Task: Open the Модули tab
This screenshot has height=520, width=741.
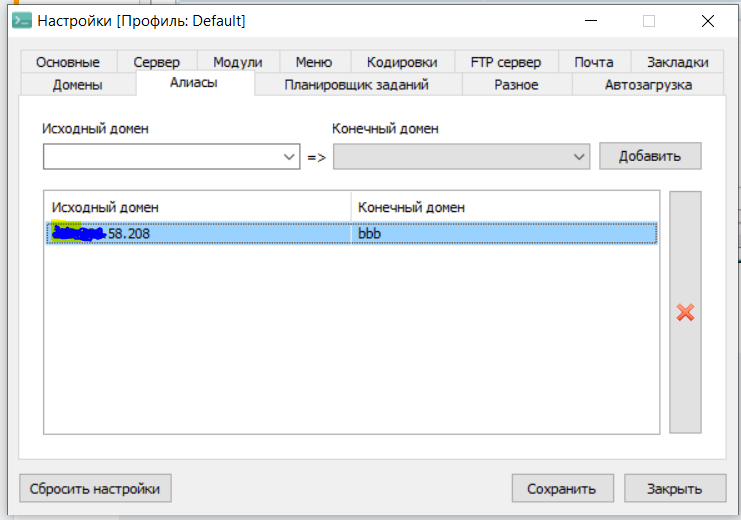Action: pyautogui.click(x=237, y=62)
